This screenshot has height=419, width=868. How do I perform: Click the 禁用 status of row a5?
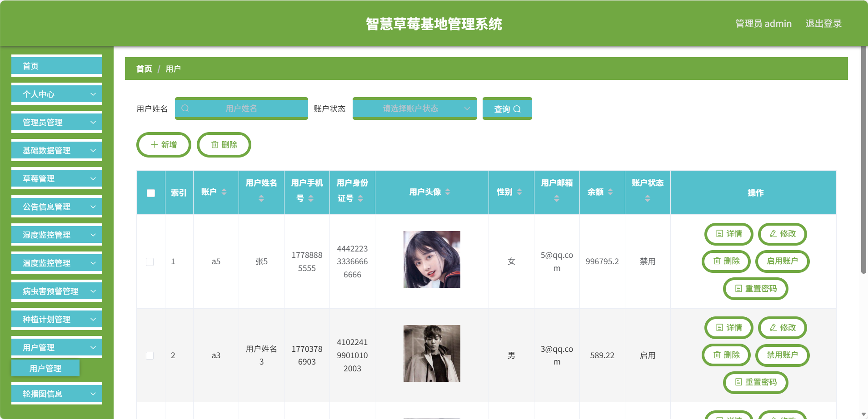pos(648,261)
